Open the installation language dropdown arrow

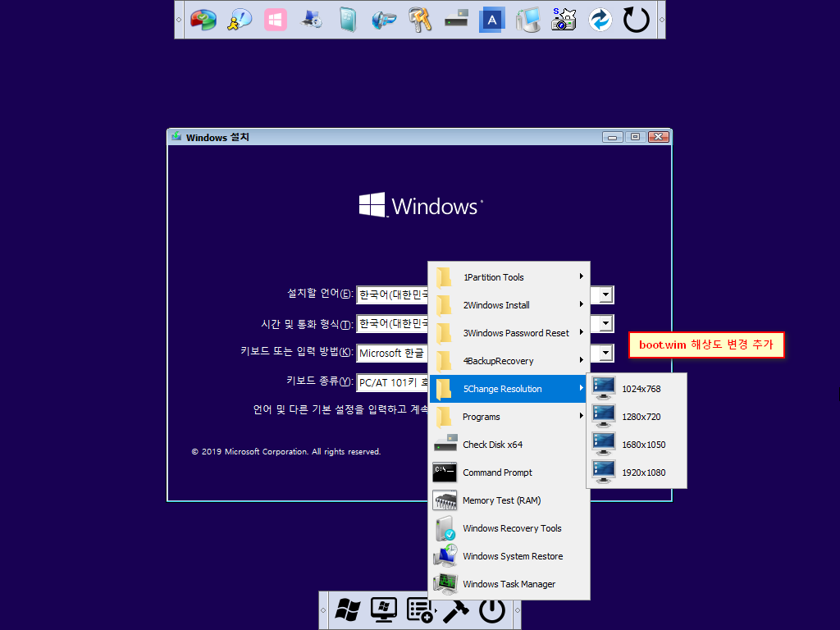click(606, 294)
